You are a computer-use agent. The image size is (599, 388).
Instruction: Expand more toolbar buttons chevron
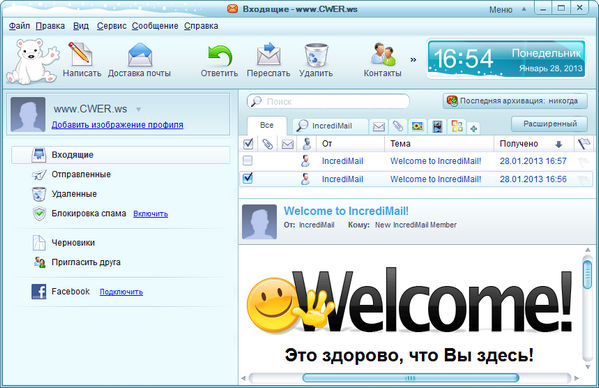click(x=413, y=60)
